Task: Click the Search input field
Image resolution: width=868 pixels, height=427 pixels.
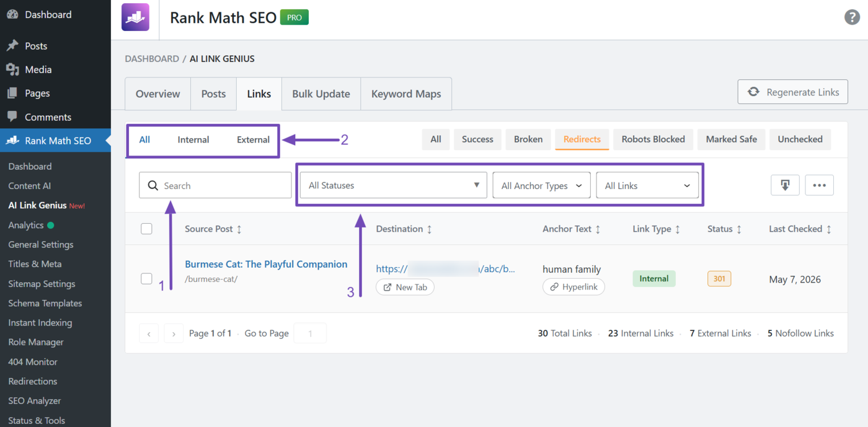Action: [x=215, y=185]
